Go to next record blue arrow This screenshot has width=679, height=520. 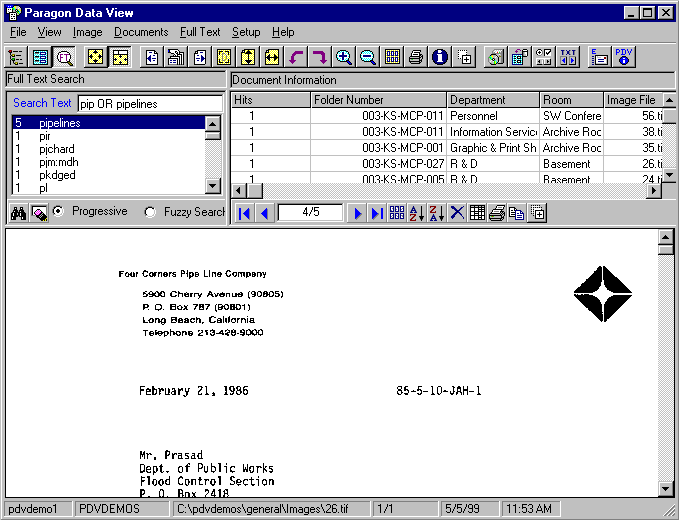[x=357, y=213]
